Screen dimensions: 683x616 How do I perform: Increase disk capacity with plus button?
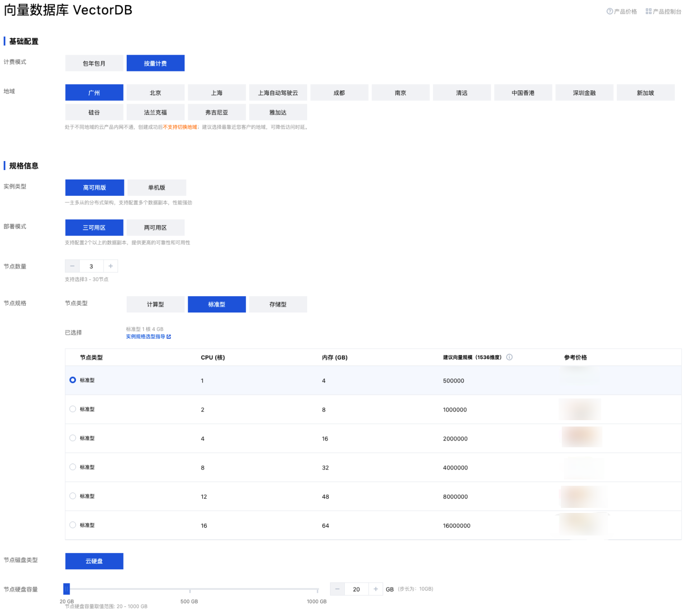click(375, 589)
